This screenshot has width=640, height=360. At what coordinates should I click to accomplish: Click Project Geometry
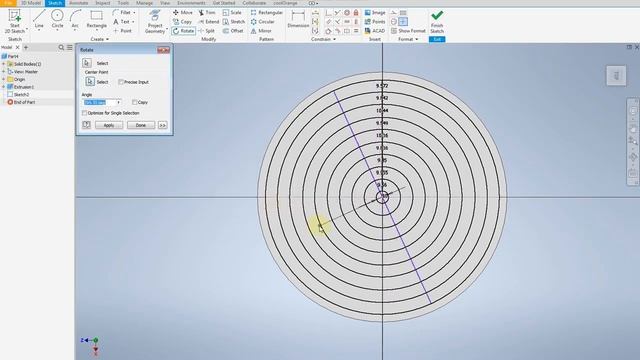[x=155, y=22]
